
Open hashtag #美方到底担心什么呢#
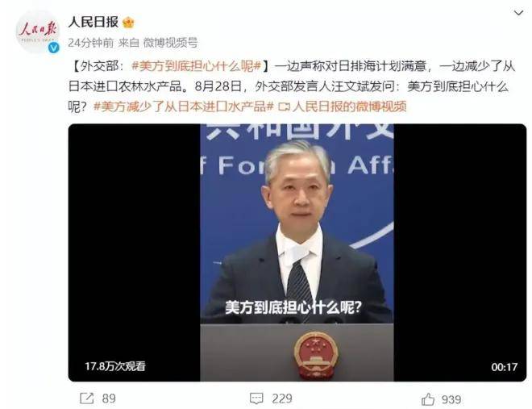pos(196,66)
